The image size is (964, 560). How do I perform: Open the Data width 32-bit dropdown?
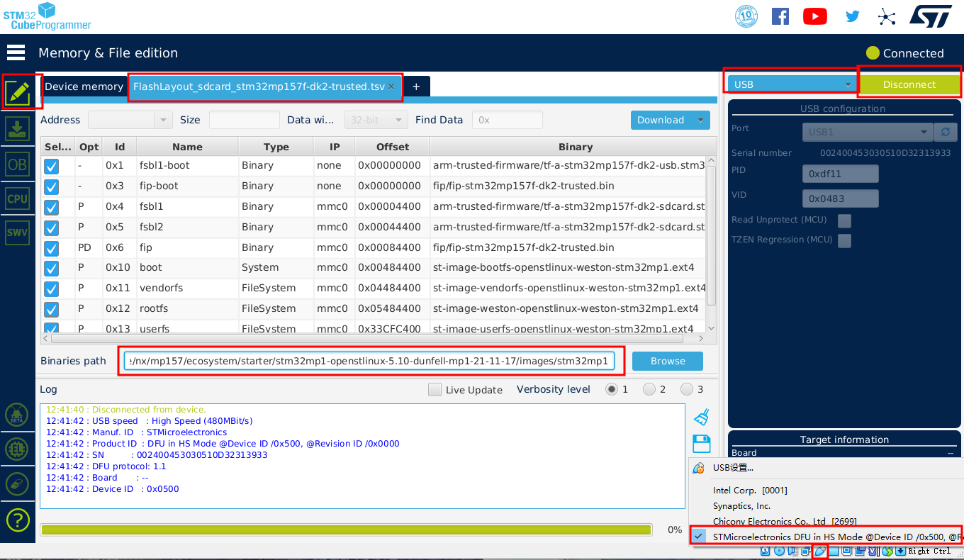click(x=376, y=120)
